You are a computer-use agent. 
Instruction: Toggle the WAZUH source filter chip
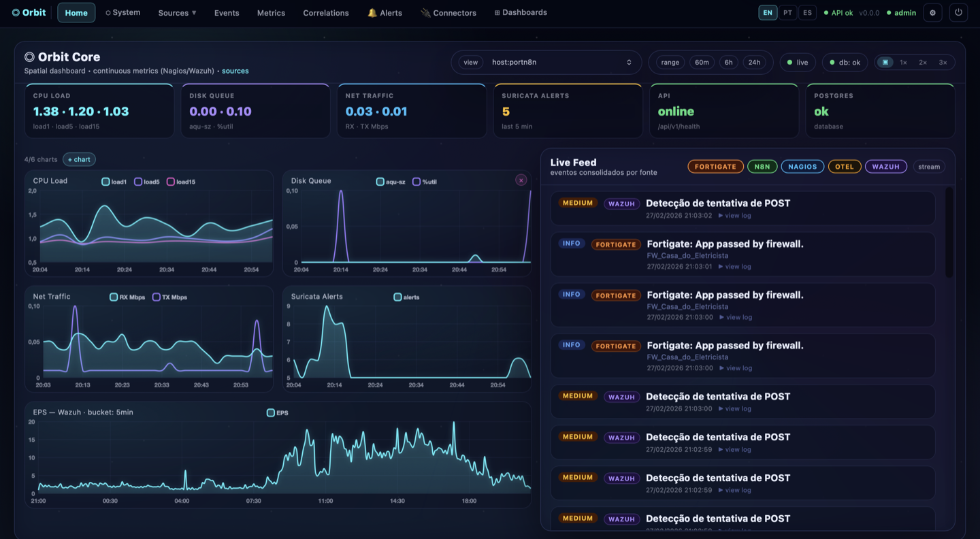coord(885,166)
